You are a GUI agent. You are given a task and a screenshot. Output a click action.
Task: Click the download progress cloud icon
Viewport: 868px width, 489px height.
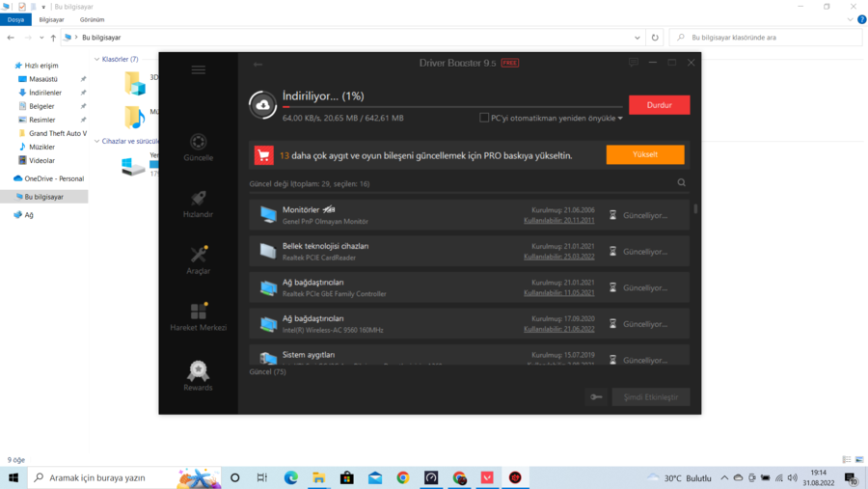click(x=262, y=105)
